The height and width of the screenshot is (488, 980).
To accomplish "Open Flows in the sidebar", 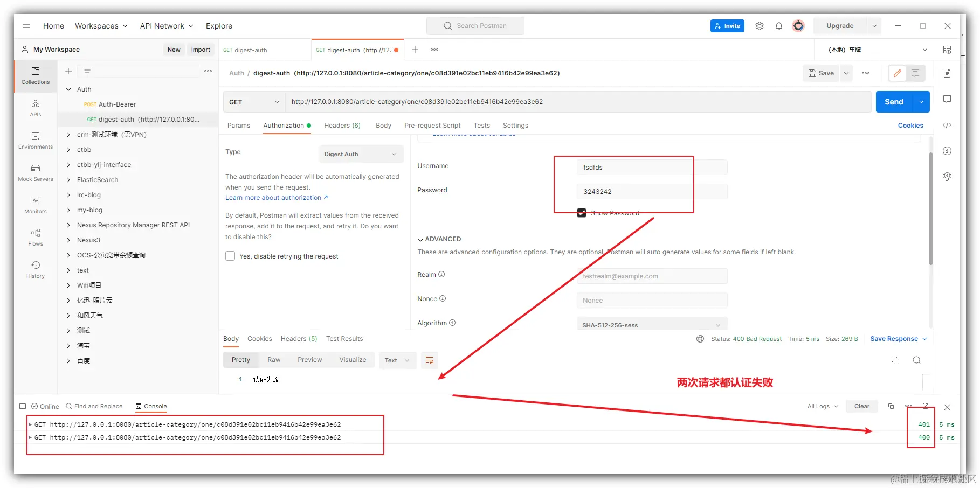I will (36, 237).
